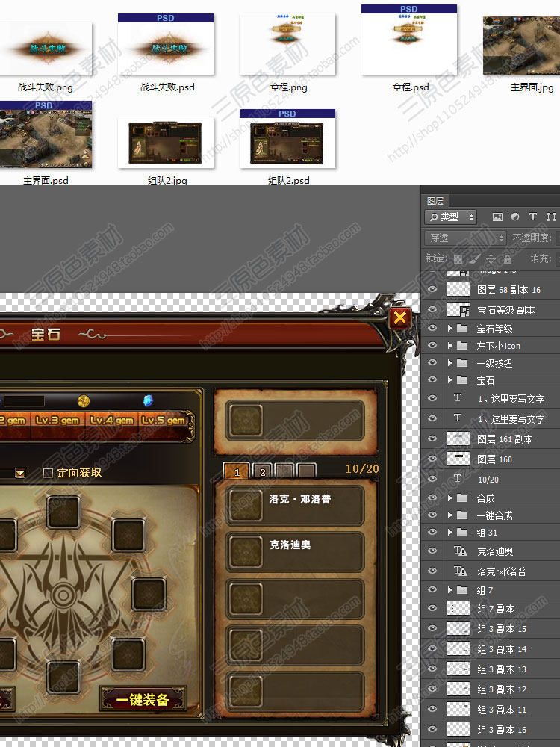This screenshot has height=747, width=560.
Task: Click the lock position icon
Action: point(491,259)
